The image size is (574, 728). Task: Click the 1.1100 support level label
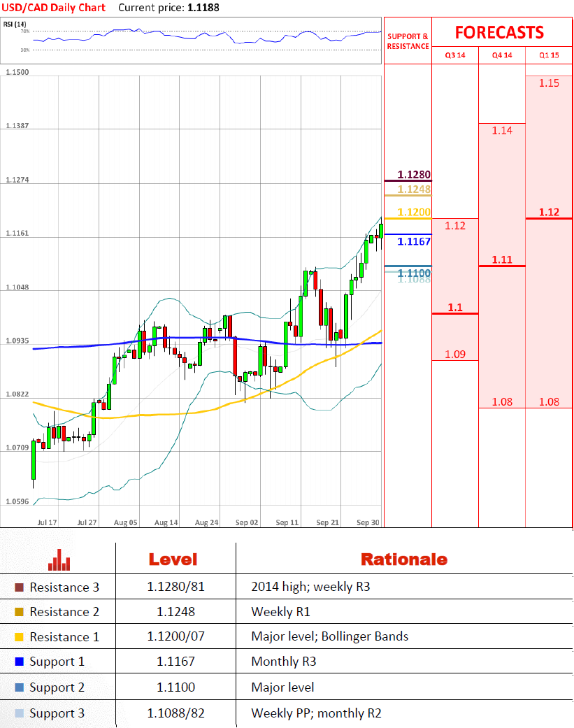pyautogui.click(x=414, y=273)
